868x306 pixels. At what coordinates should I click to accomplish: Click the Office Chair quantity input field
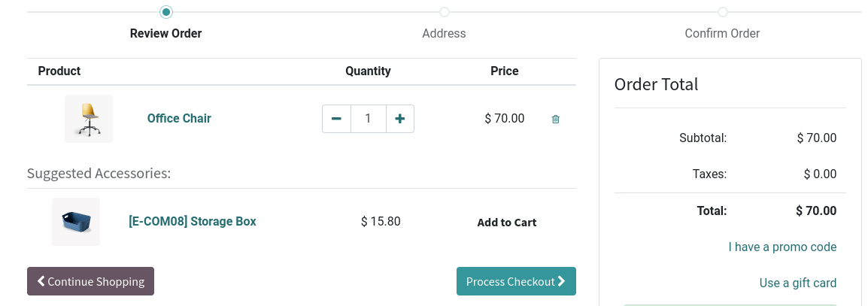click(368, 119)
